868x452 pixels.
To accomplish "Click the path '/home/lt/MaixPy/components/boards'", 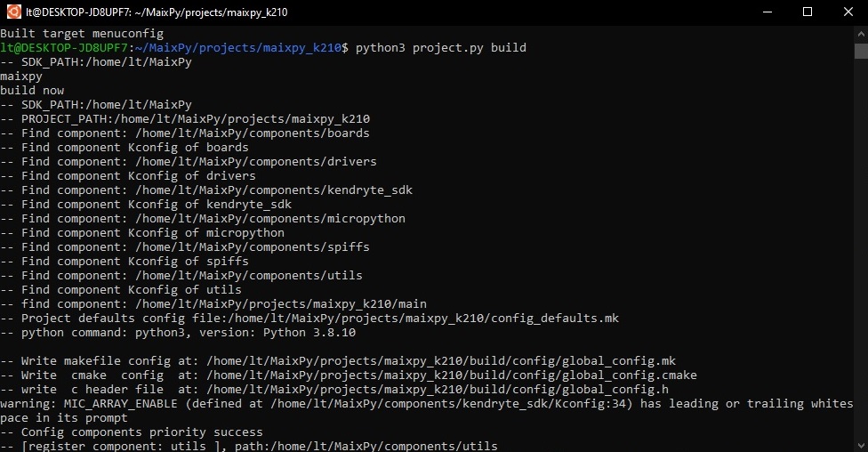I will [253, 133].
